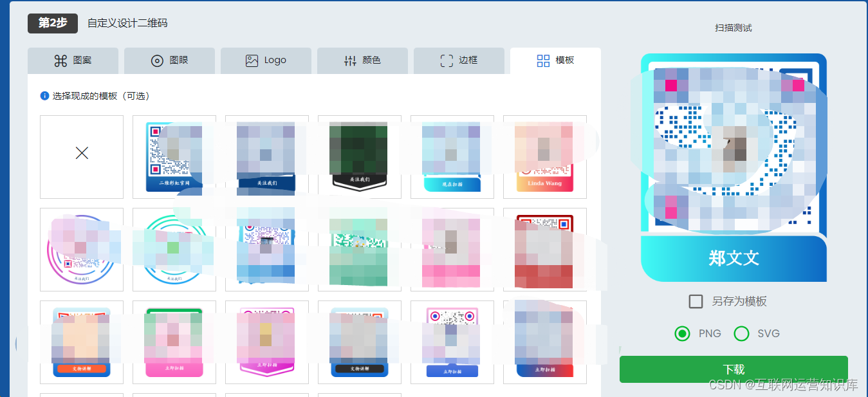Pick the round purple-ring template
The height and width of the screenshot is (397, 868).
82,250
